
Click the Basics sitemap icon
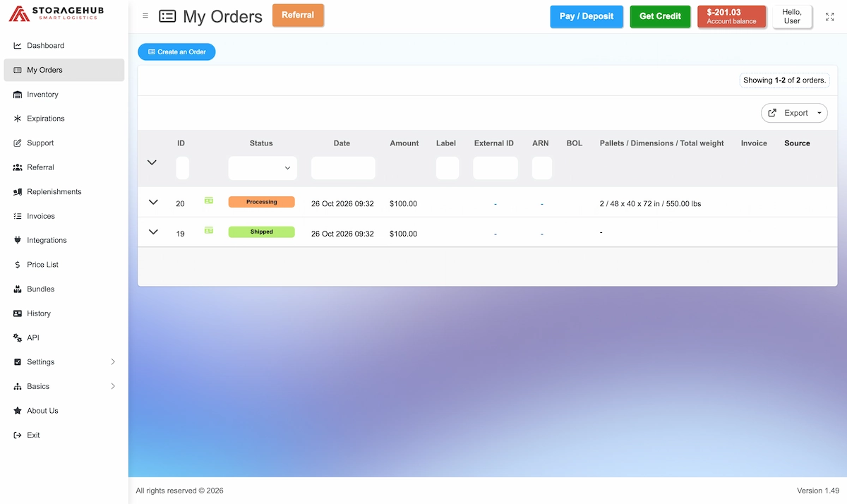point(18,387)
